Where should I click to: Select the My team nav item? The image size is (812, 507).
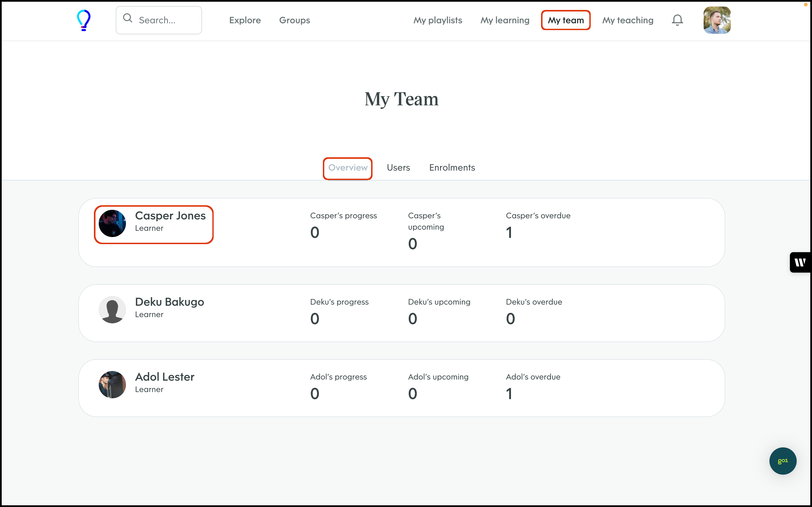[566, 20]
